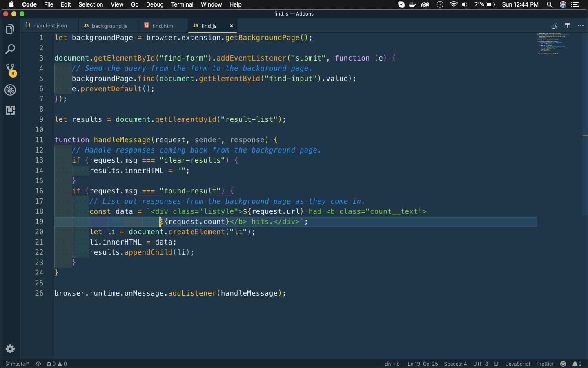Click the Prettier status bar item

(545, 364)
